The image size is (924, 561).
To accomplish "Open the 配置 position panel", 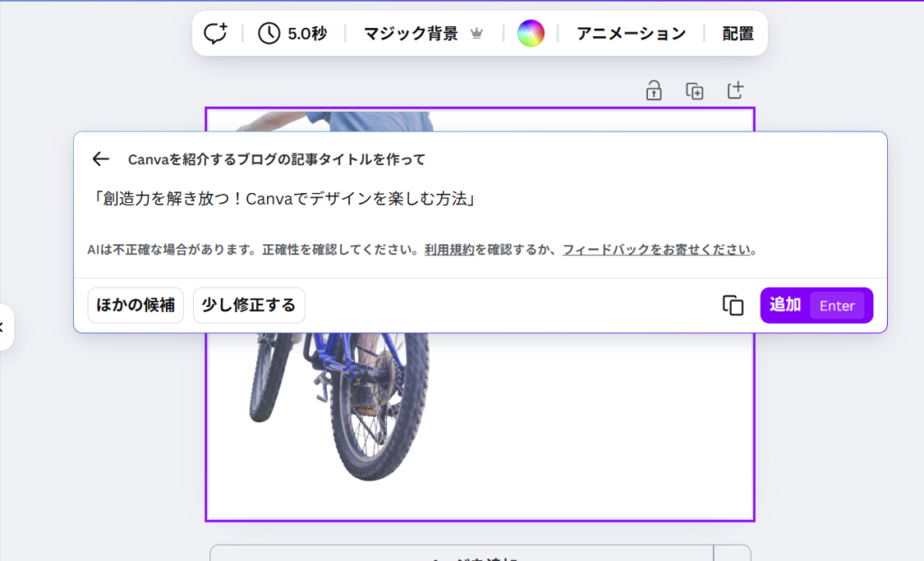I will tap(737, 34).
